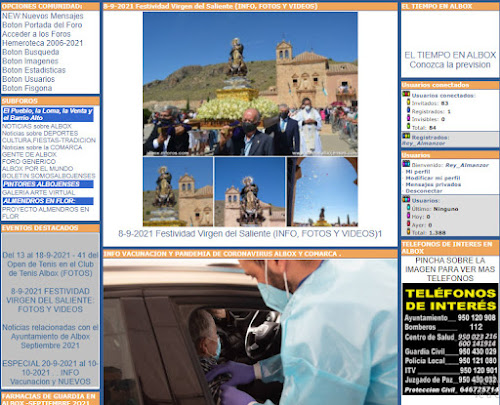Screen dimensions: 500x405
Task: Click the INFO VACUNACION Y PANDEMIA section header
Action: 250,254
